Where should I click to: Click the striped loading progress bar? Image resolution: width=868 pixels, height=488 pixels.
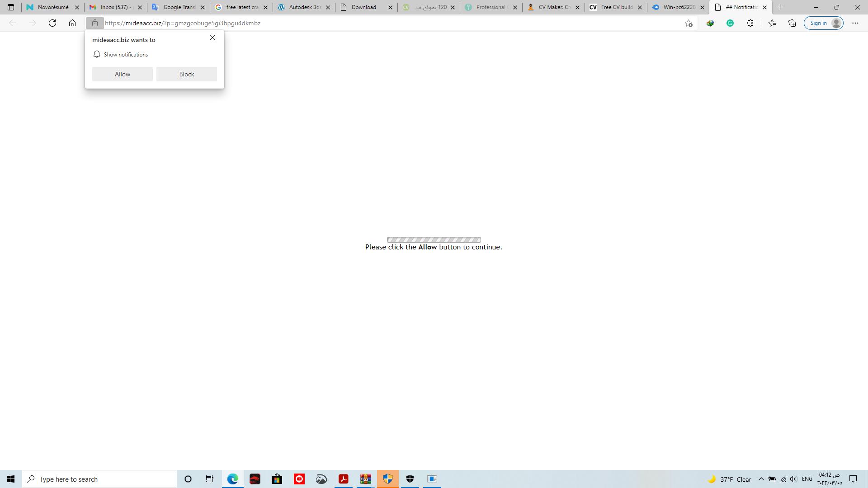pyautogui.click(x=434, y=239)
